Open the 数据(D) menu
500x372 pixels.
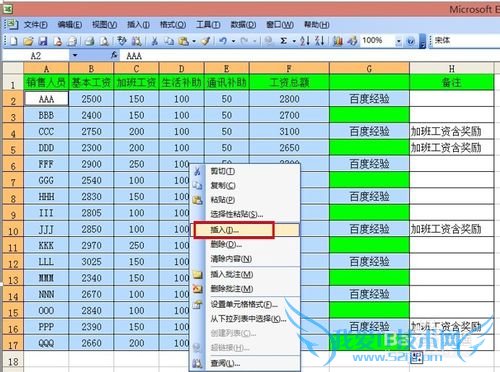[x=243, y=25]
